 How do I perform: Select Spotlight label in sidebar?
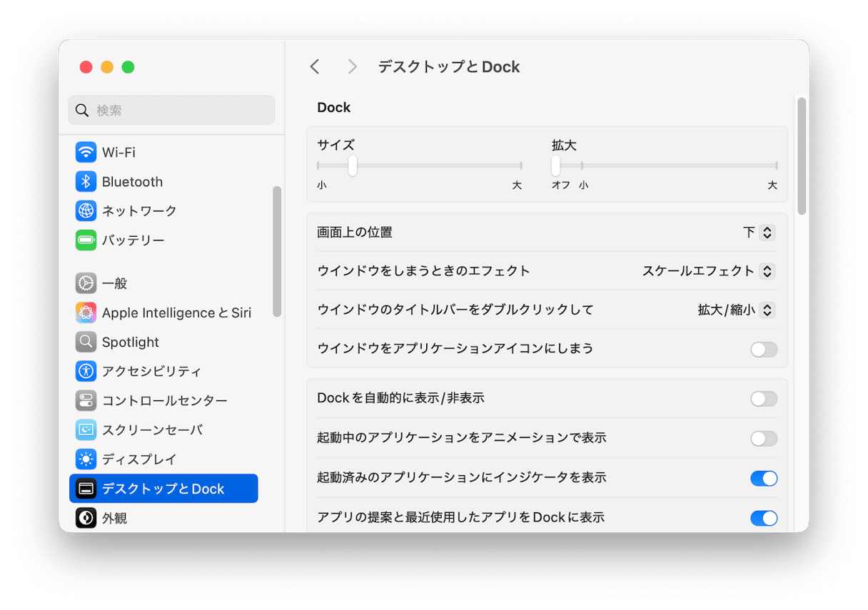pos(131,342)
